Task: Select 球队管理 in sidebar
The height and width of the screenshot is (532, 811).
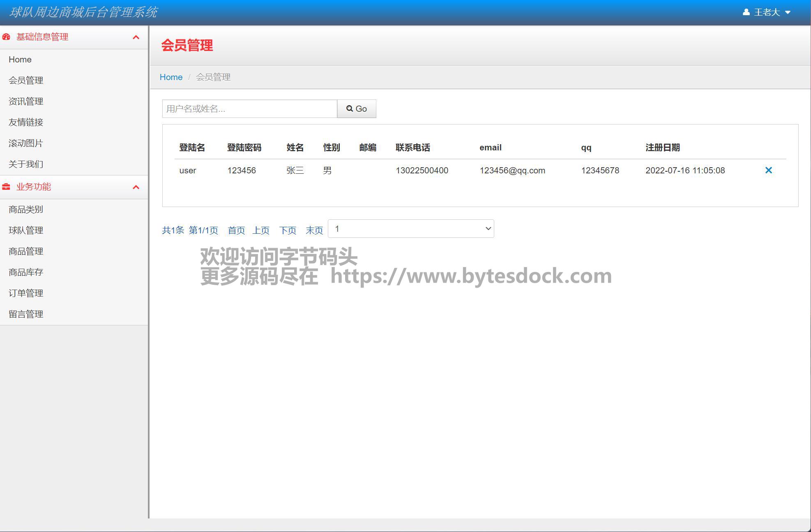Action: [x=26, y=230]
